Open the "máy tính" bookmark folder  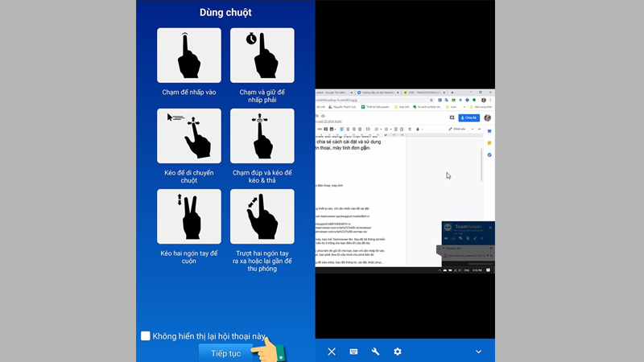point(402,107)
